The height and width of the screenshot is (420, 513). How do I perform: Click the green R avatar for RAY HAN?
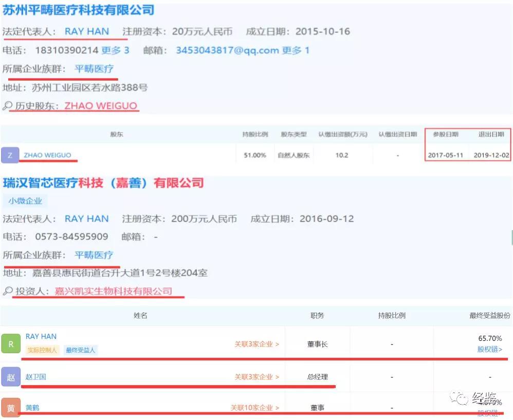click(x=11, y=343)
